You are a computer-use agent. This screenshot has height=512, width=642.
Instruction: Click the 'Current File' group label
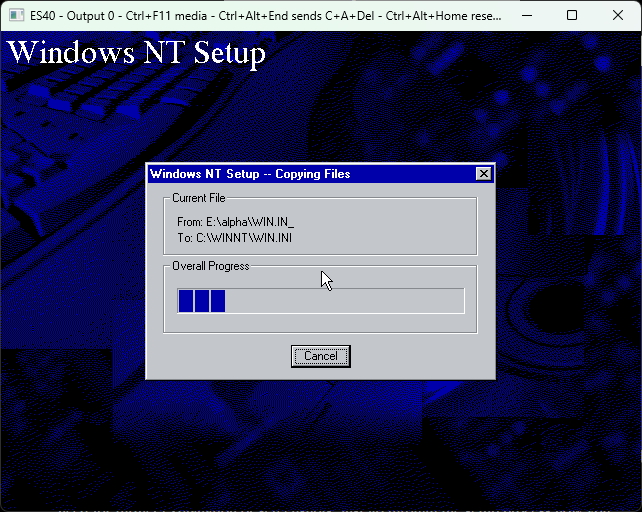[x=199, y=198]
